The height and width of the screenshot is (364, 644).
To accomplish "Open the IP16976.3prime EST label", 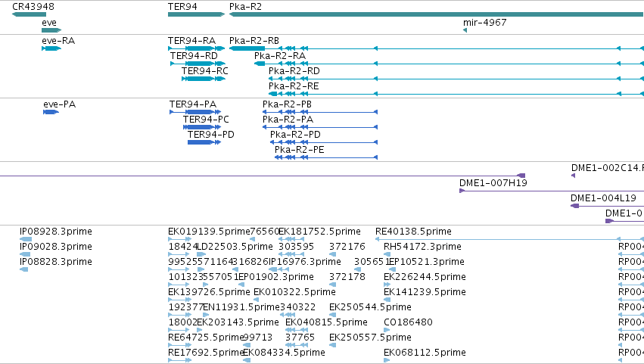I will [x=305, y=262].
